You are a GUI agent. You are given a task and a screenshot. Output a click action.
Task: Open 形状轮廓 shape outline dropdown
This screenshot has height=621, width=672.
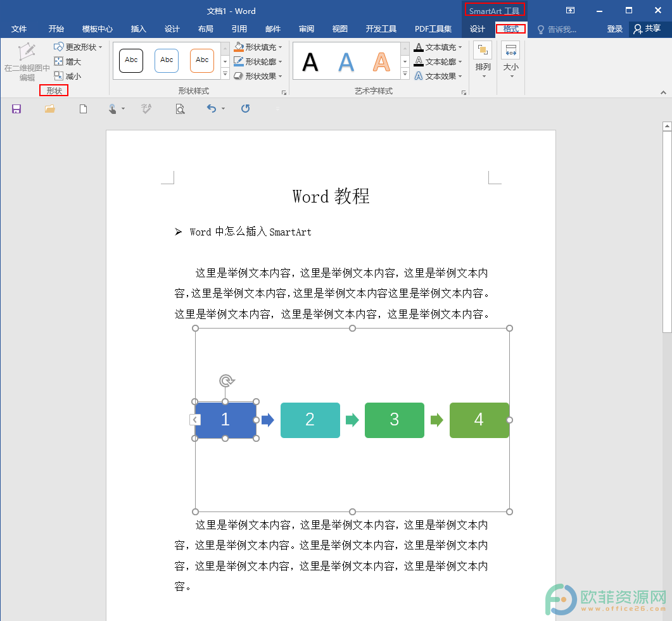(258, 61)
